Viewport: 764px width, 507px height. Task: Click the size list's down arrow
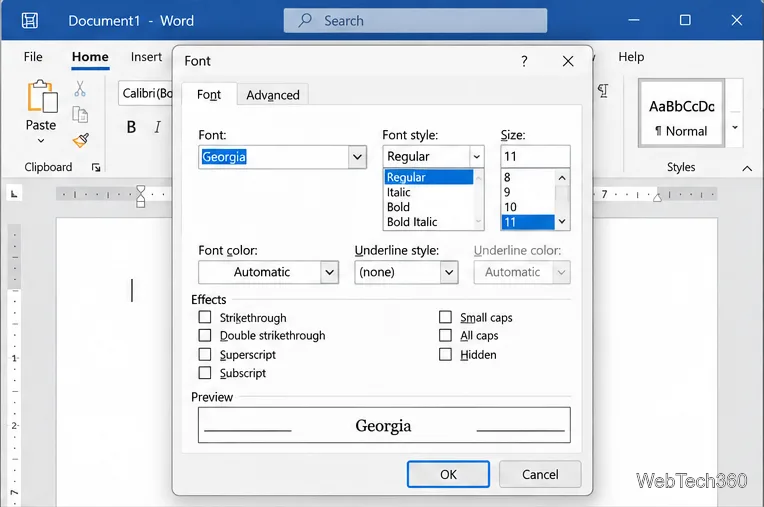click(562, 222)
